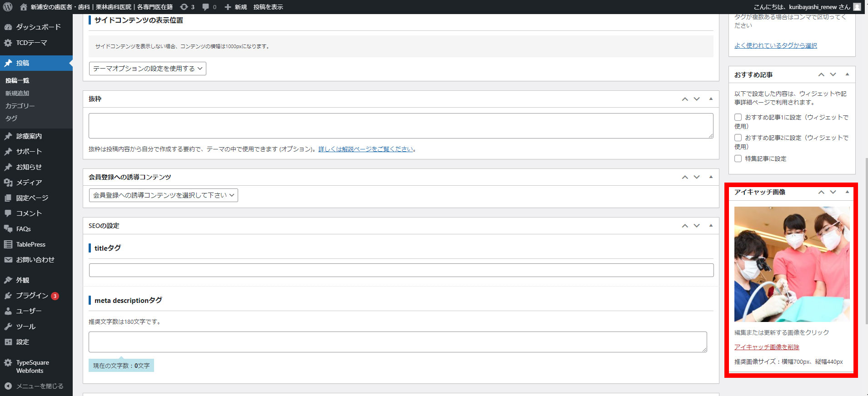Click アイキャッチ画像を削除 link
The height and width of the screenshot is (396, 868).
click(767, 347)
